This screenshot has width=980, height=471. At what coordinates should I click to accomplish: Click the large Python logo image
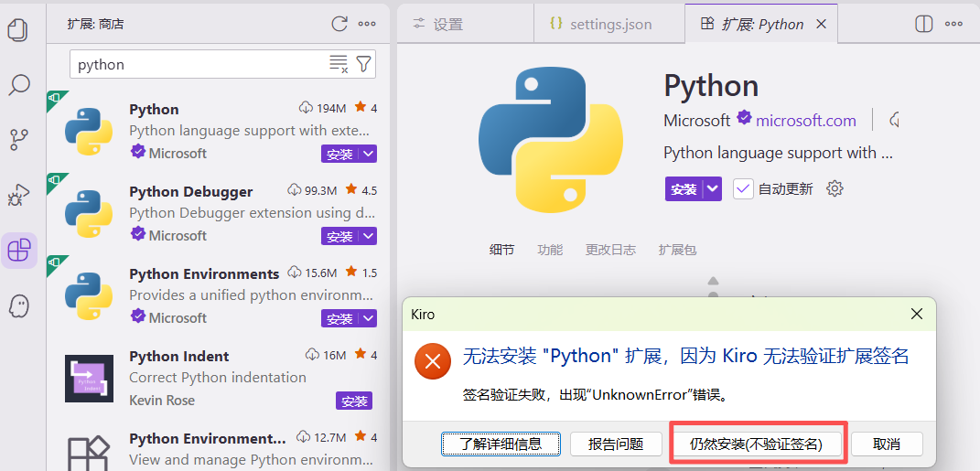(x=551, y=139)
